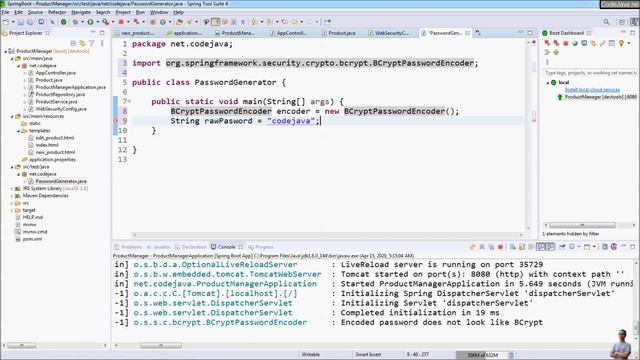Open ProductRepository.java in Project Explorer

60,95
